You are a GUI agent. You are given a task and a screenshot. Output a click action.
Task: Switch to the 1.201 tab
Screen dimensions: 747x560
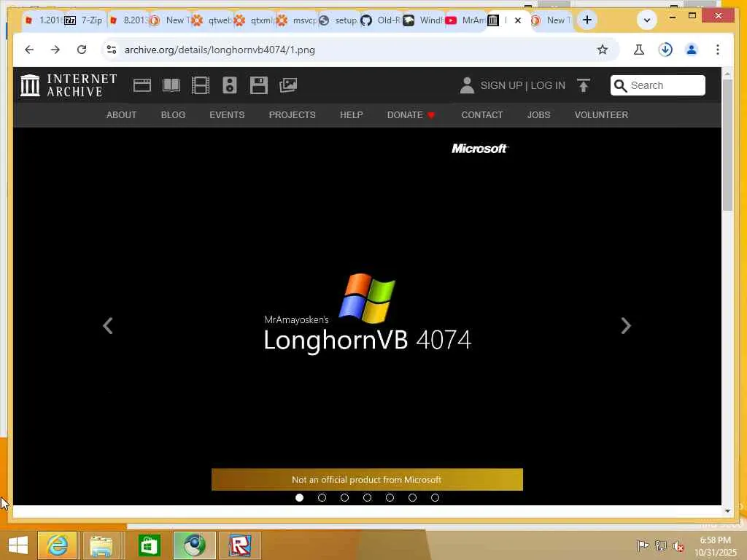pos(42,20)
